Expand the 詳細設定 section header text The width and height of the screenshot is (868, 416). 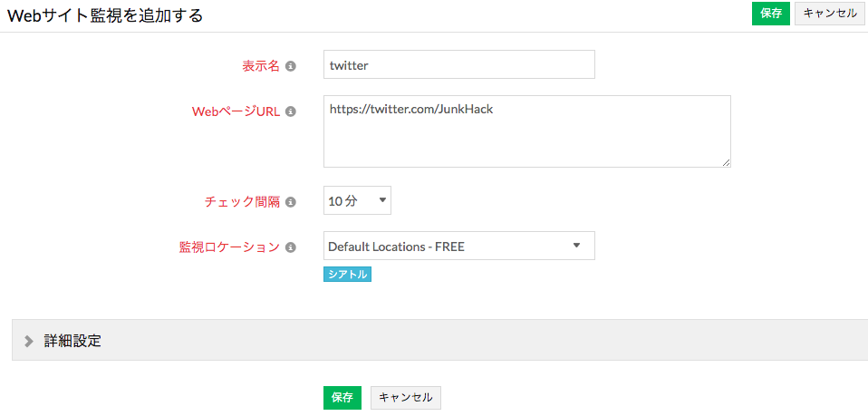72,341
